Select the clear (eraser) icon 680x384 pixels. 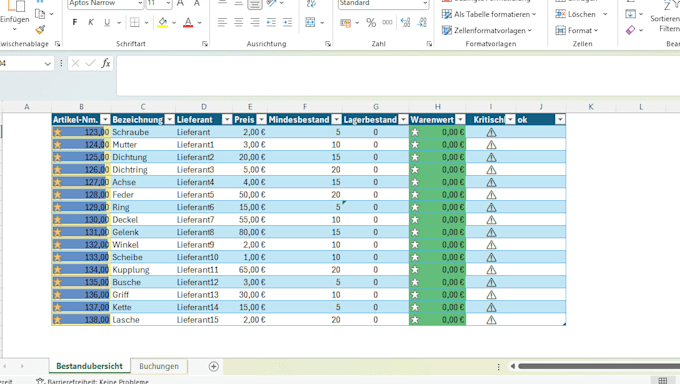[x=631, y=30]
